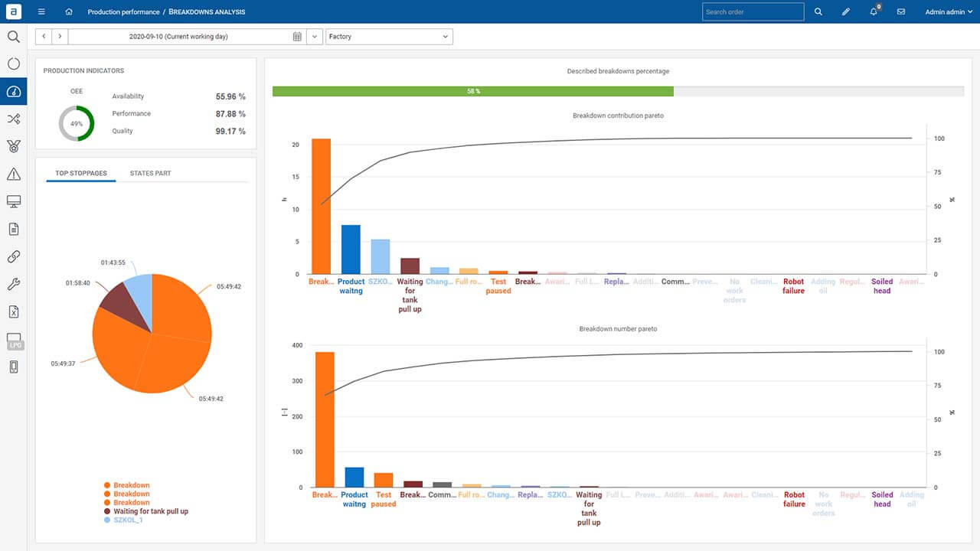Click the OEE 49% donut gauge
980x551 pixels.
[x=77, y=123]
